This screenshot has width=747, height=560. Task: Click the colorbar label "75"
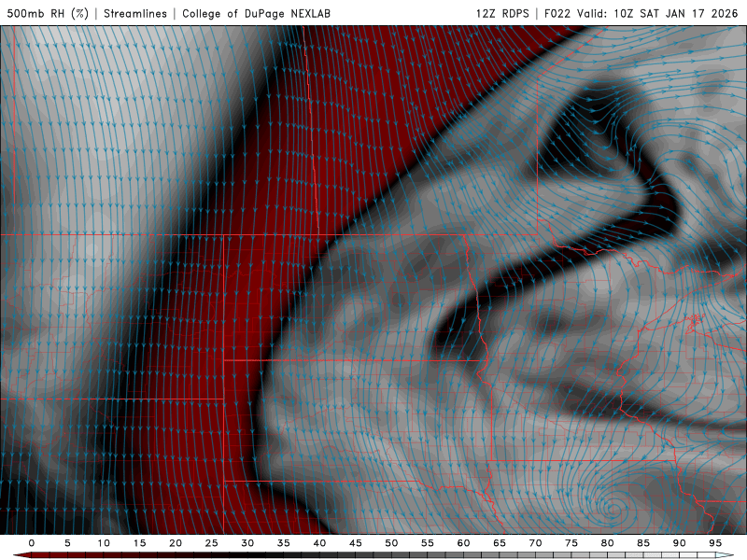pos(571,543)
